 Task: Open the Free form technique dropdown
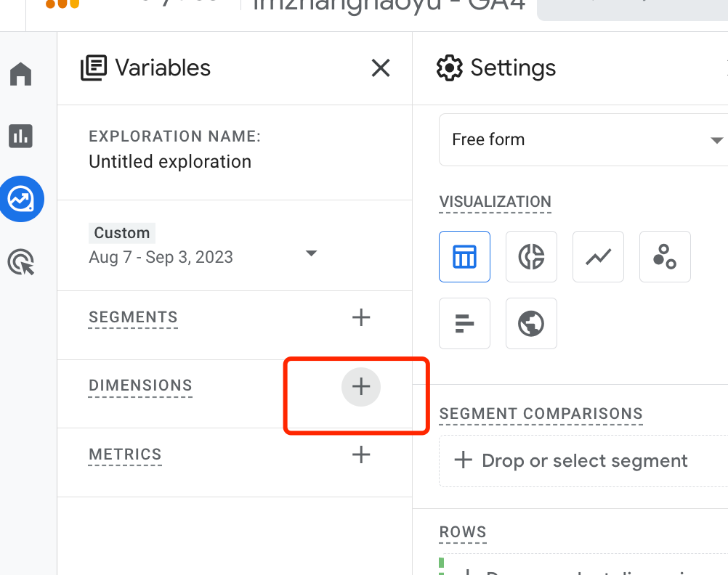584,139
